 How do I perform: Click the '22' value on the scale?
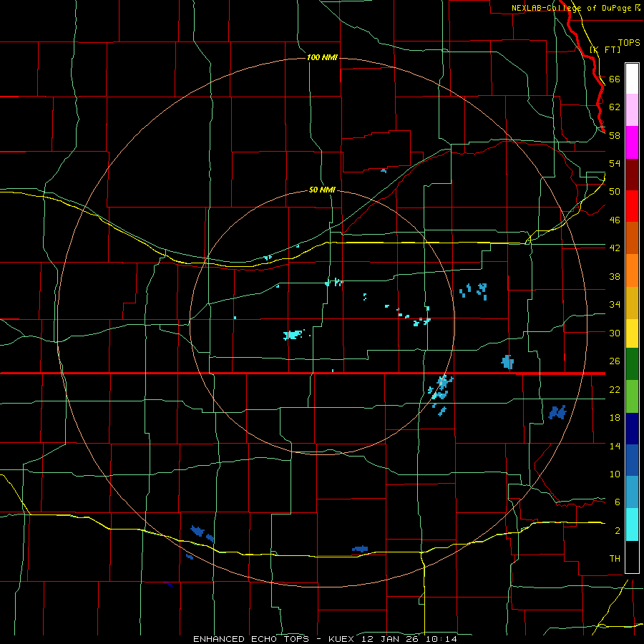(x=615, y=389)
